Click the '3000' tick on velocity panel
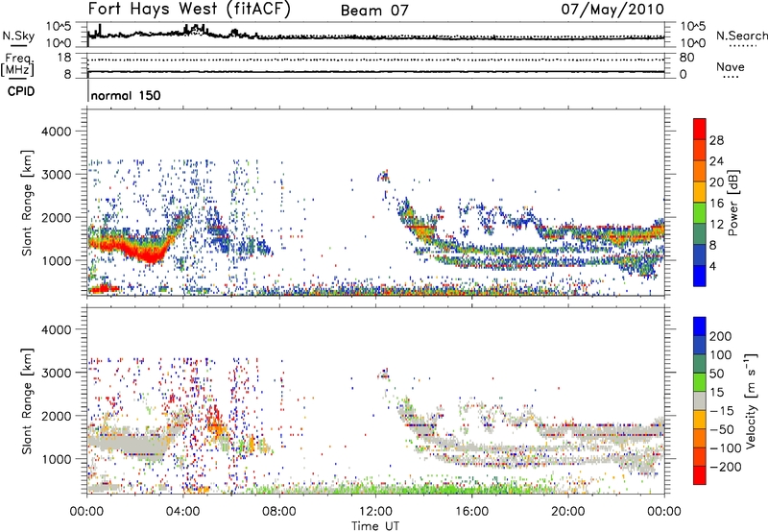768x532 pixels. (x=57, y=373)
